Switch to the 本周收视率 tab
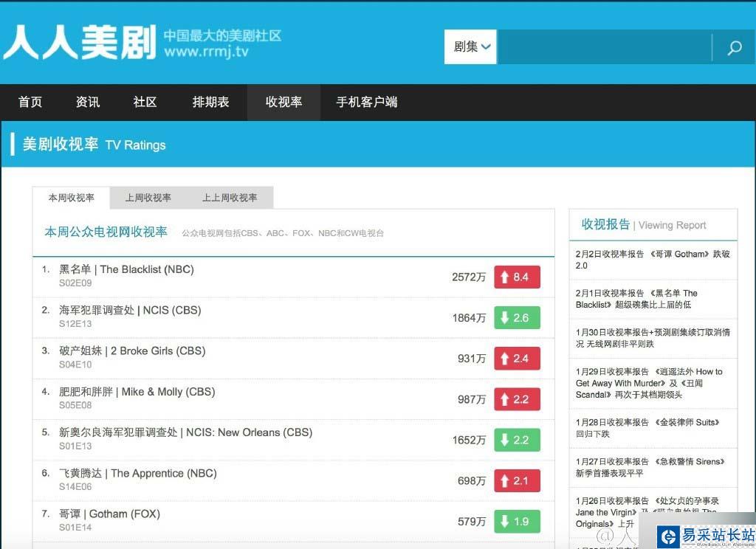 72,198
